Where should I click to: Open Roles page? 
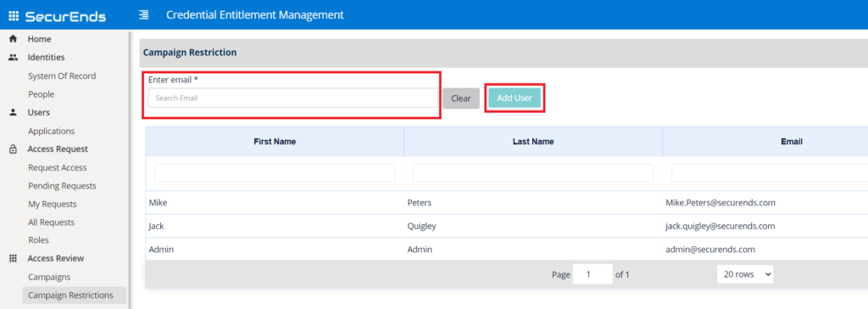(x=39, y=240)
